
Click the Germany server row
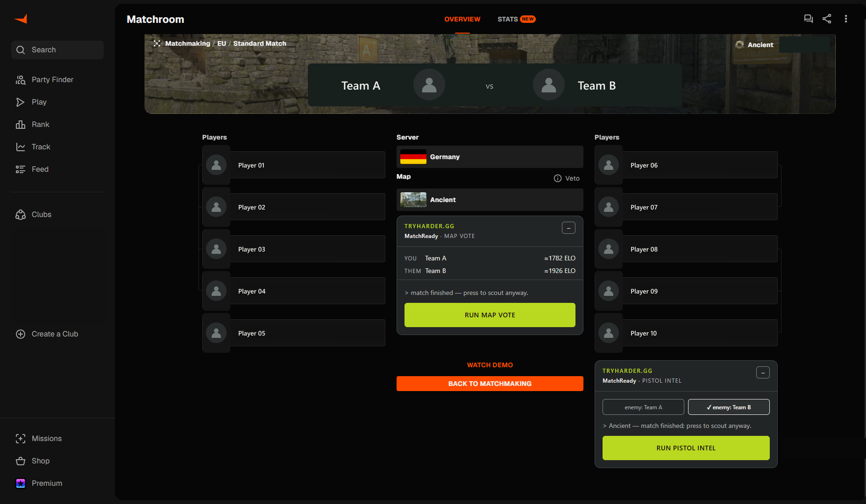pyautogui.click(x=490, y=157)
